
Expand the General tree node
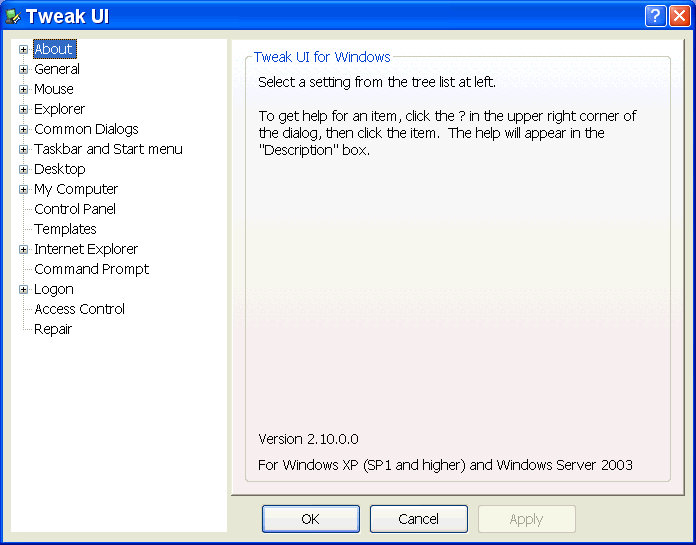tap(24, 69)
